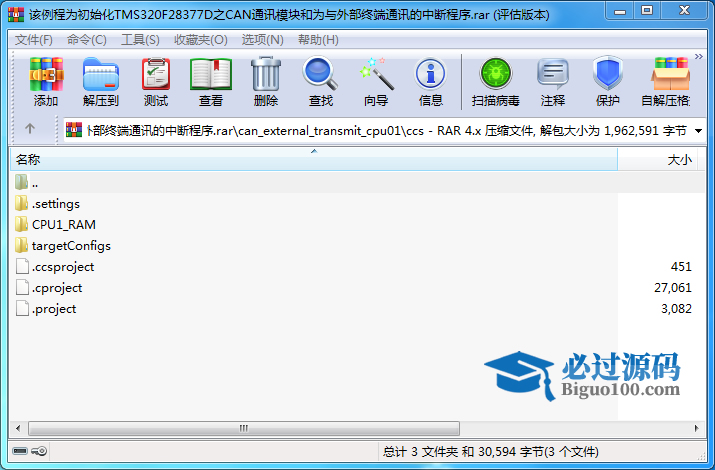Open the address path dropdown arrow
Screen dimensions: 715x470
[698, 131]
